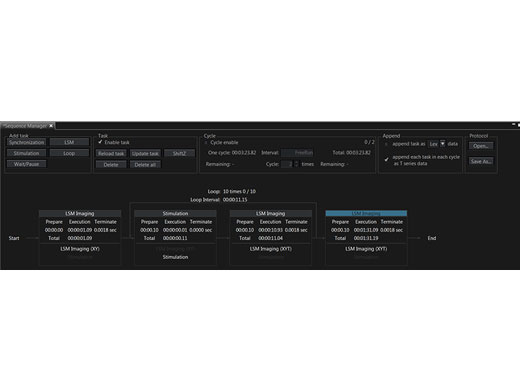This screenshot has height=390, width=520.
Task: Click the Total 00:01:31.19 value
Action: (366, 238)
